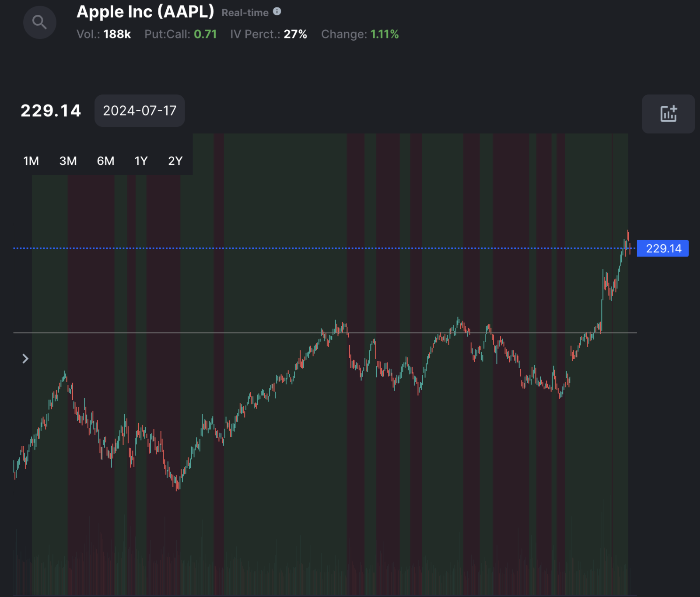Activate the 1Y view
700x597 pixels.
(x=141, y=161)
